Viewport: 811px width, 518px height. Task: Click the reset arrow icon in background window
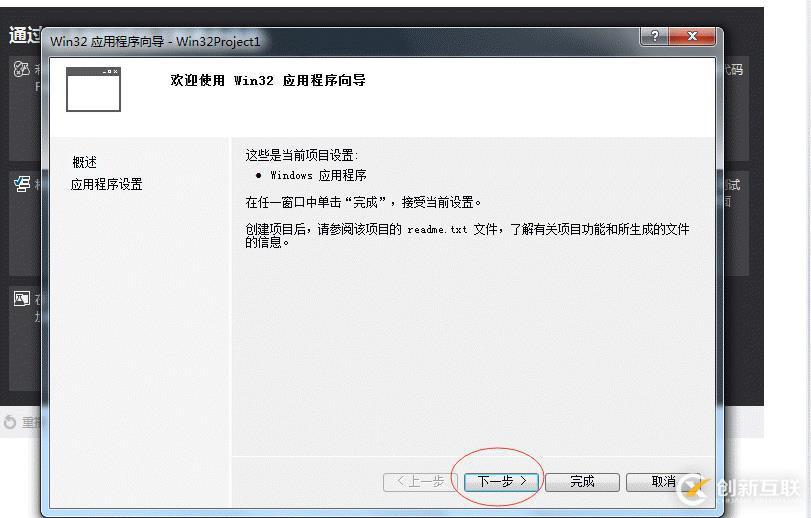click(x=10, y=422)
